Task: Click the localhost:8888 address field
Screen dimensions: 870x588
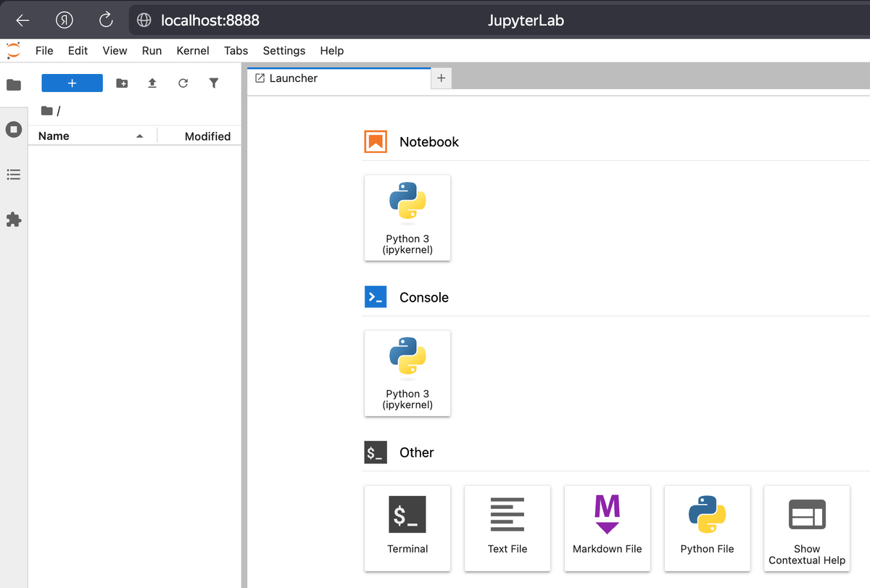Action: [x=210, y=20]
